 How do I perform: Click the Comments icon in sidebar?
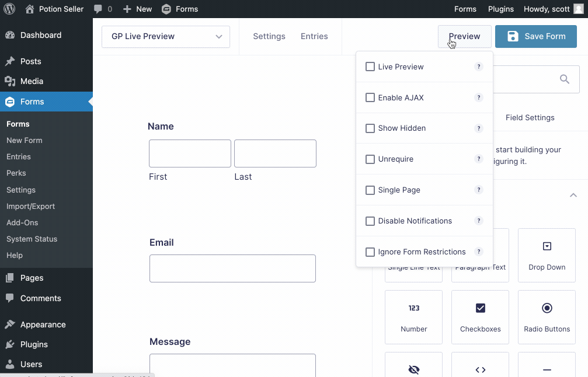click(x=10, y=298)
